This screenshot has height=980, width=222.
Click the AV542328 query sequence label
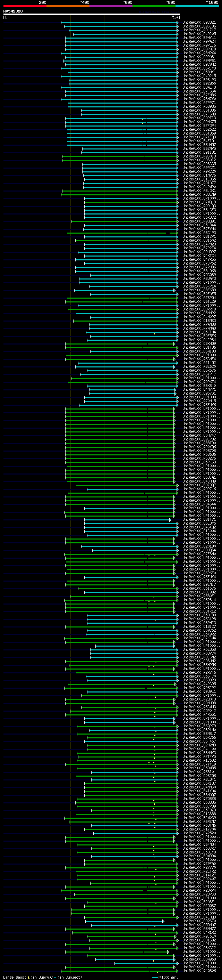click(x=13, y=11)
